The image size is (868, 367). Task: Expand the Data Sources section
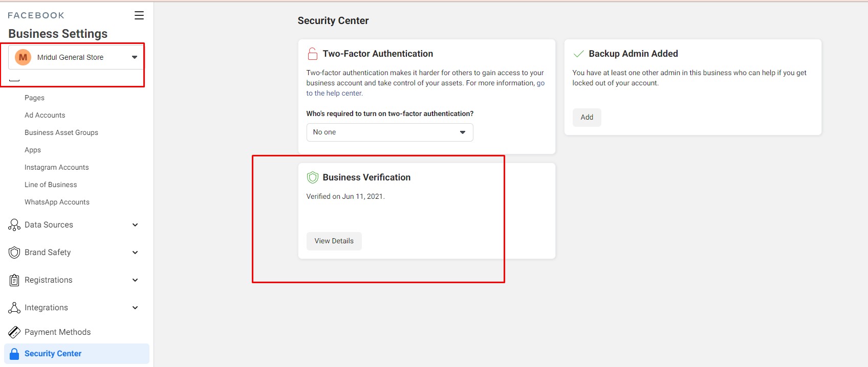click(x=135, y=225)
